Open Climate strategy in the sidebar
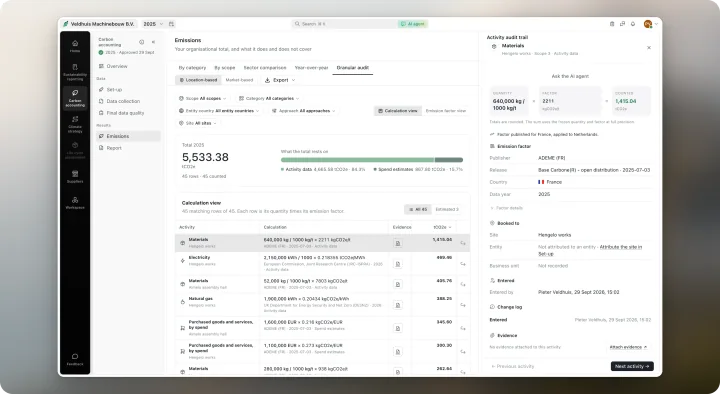The width and height of the screenshot is (720, 394). (75, 124)
